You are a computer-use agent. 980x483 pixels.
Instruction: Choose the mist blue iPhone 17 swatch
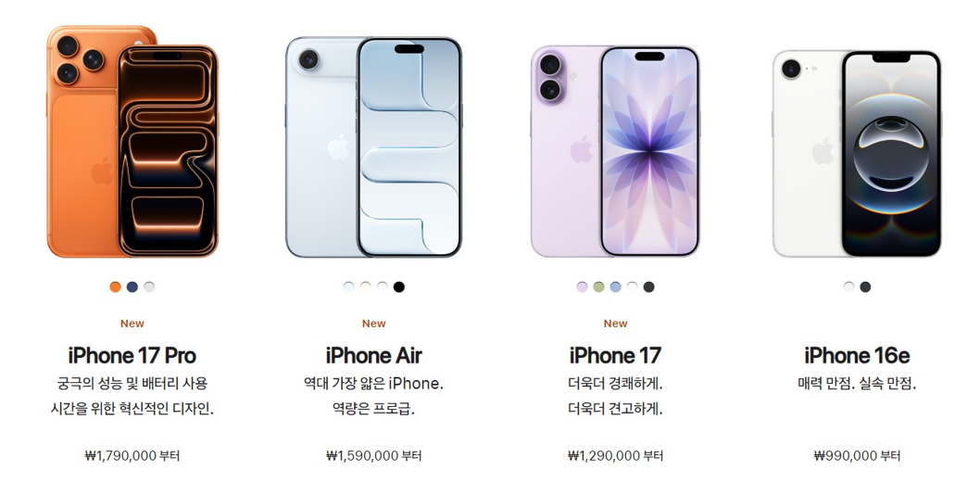coord(616,287)
